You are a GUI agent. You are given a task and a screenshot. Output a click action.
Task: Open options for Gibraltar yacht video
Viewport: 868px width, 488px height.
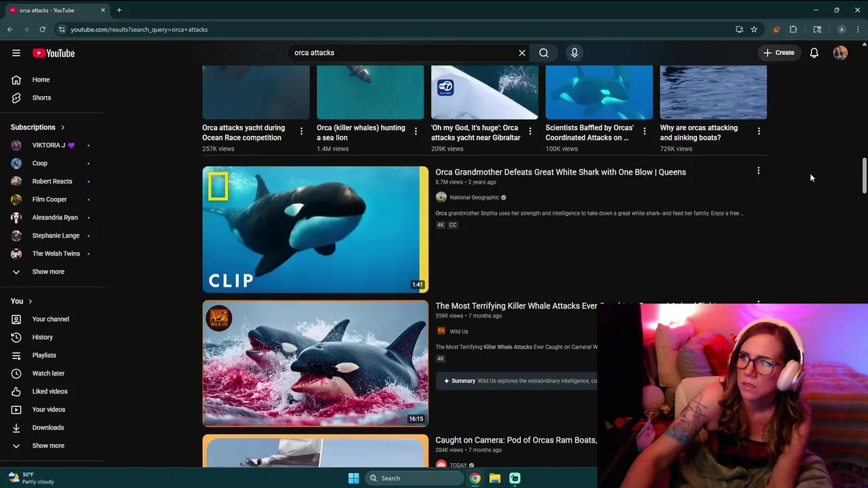click(530, 131)
